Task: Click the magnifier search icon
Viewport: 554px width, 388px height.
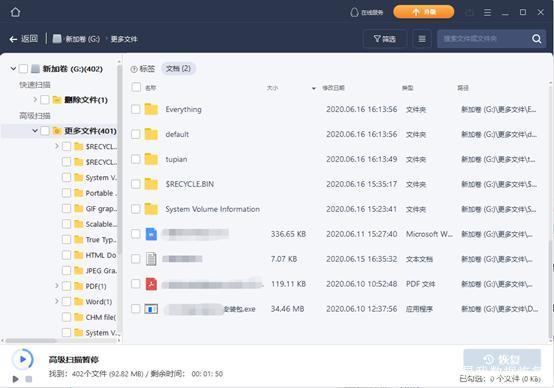Action: coord(537,39)
